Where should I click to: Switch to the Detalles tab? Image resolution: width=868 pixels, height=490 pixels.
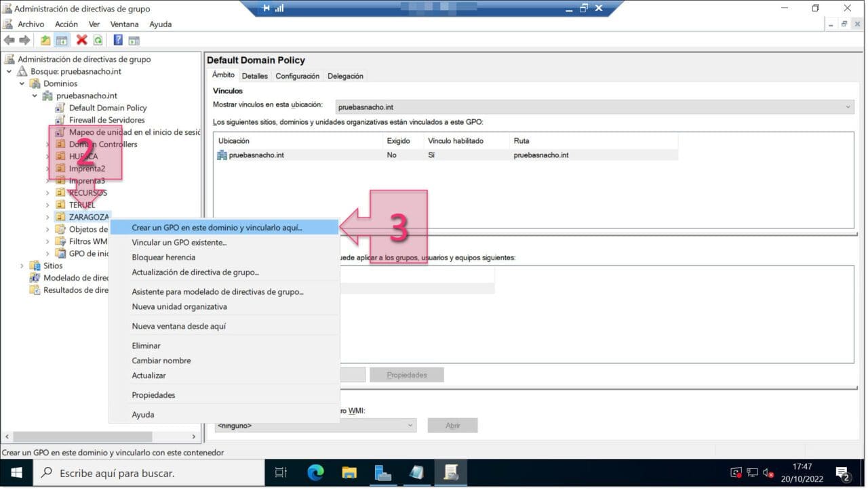tap(255, 76)
